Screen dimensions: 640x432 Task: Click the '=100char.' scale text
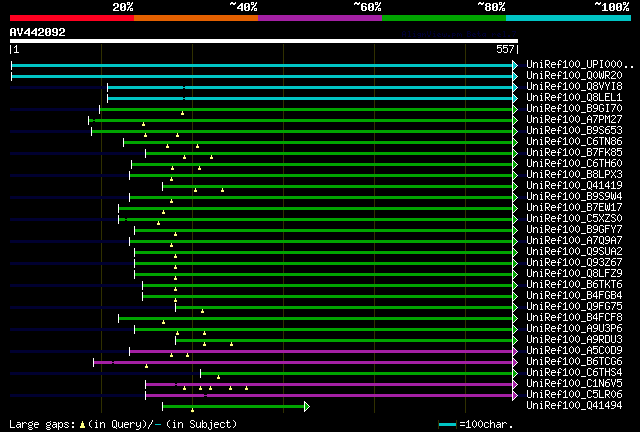(x=486, y=425)
